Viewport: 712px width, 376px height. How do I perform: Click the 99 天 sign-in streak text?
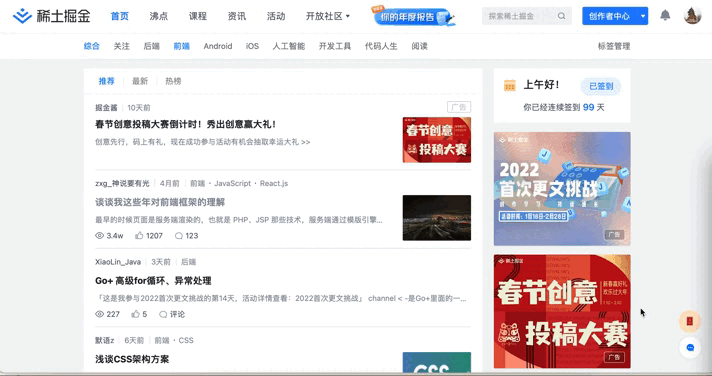pyautogui.click(x=593, y=107)
